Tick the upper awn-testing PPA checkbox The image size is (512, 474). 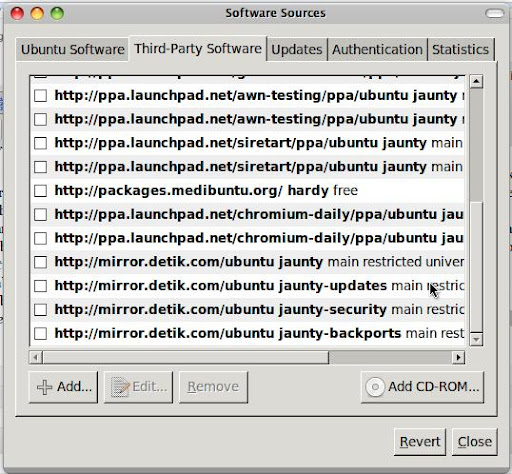[41, 96]
